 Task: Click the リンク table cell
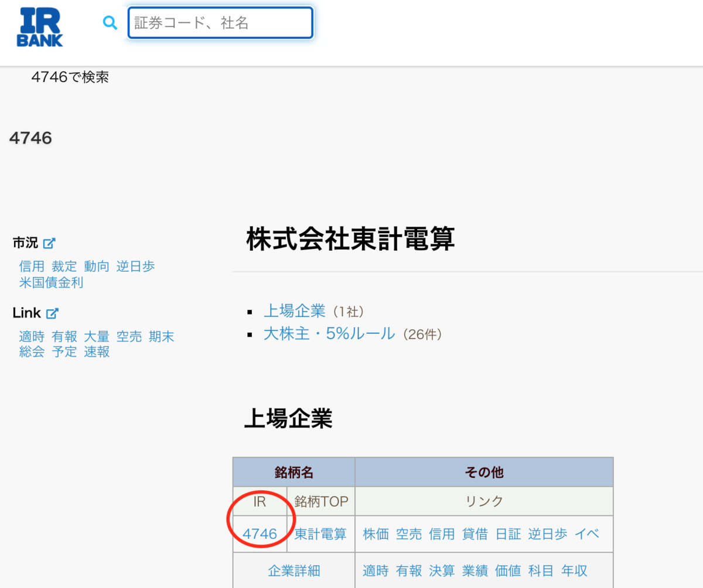[484, 501]
